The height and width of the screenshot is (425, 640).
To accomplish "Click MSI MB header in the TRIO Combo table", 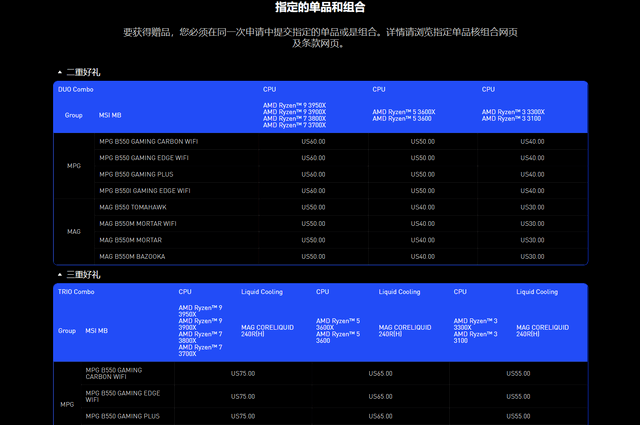I will [96, 331].
